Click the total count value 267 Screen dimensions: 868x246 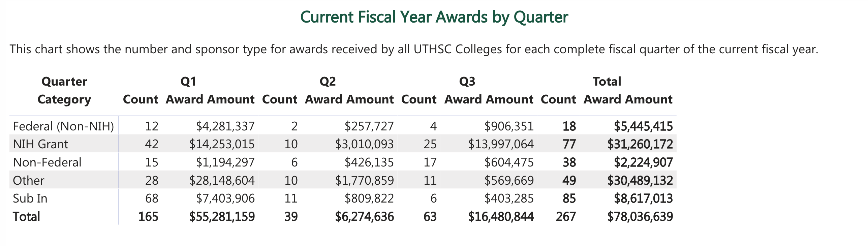pos(566,217)
